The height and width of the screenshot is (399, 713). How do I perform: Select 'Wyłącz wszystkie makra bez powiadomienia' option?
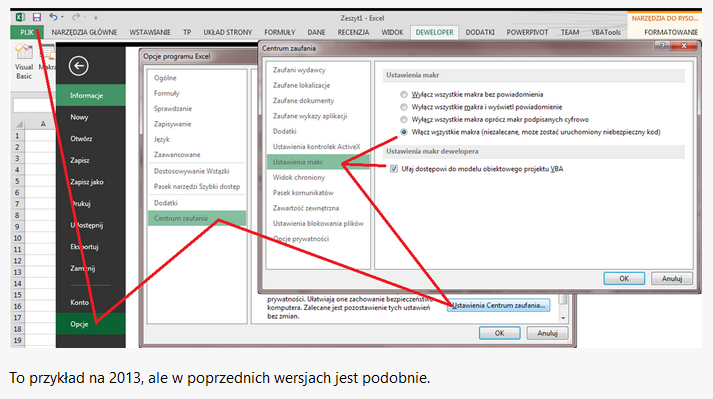403,95
